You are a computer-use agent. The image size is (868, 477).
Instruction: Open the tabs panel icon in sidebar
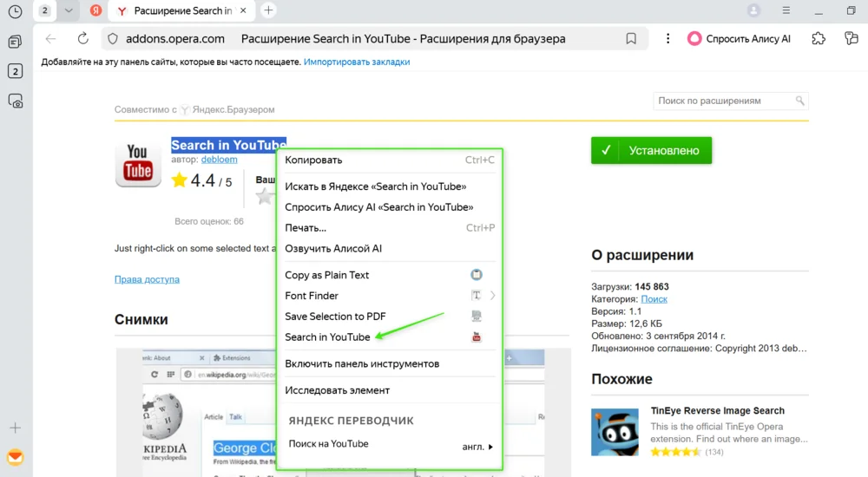pos(16,42)
